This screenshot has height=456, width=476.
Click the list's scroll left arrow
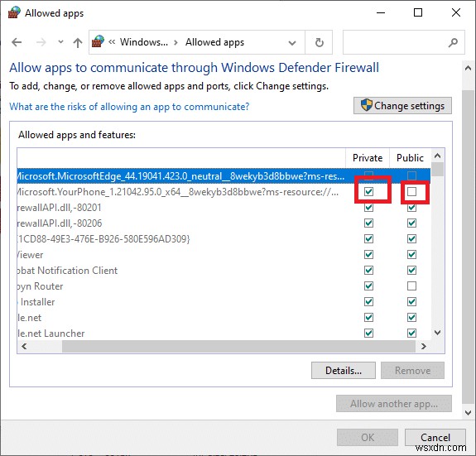point(24,346)
